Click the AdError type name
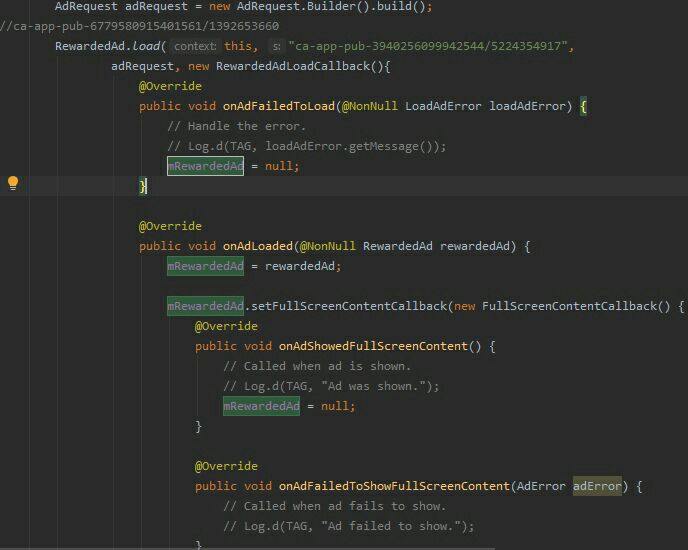The height and width of the screenshot is (550, 688). 541,486
